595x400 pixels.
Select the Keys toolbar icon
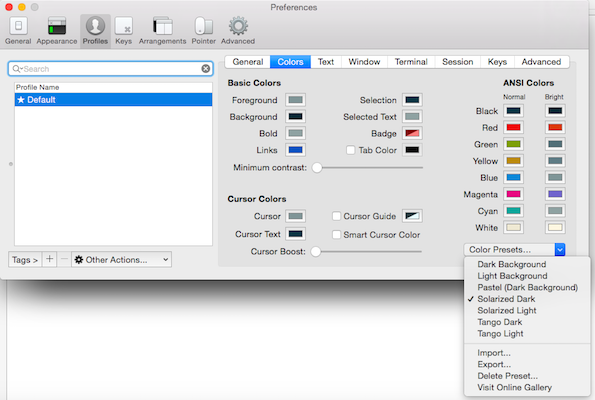pyautogui.click(x=124, y=31)
